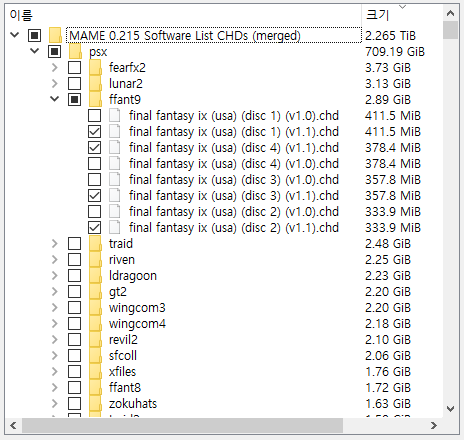Click file icon of disc 3 (v1.0).chd
Image resolution: width=464 pixels, height=440 pixels.
tap(115, 179)
